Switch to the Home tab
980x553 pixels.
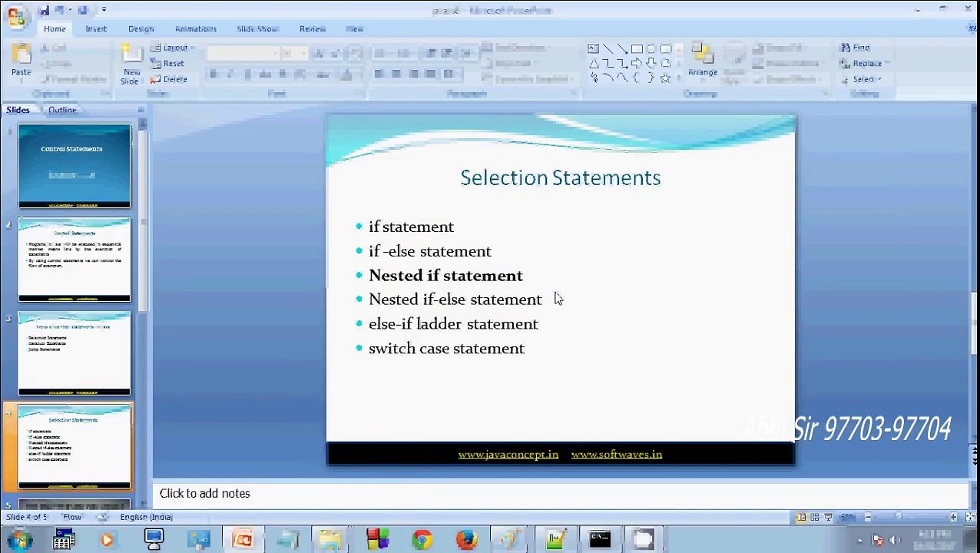click(55, 29)
